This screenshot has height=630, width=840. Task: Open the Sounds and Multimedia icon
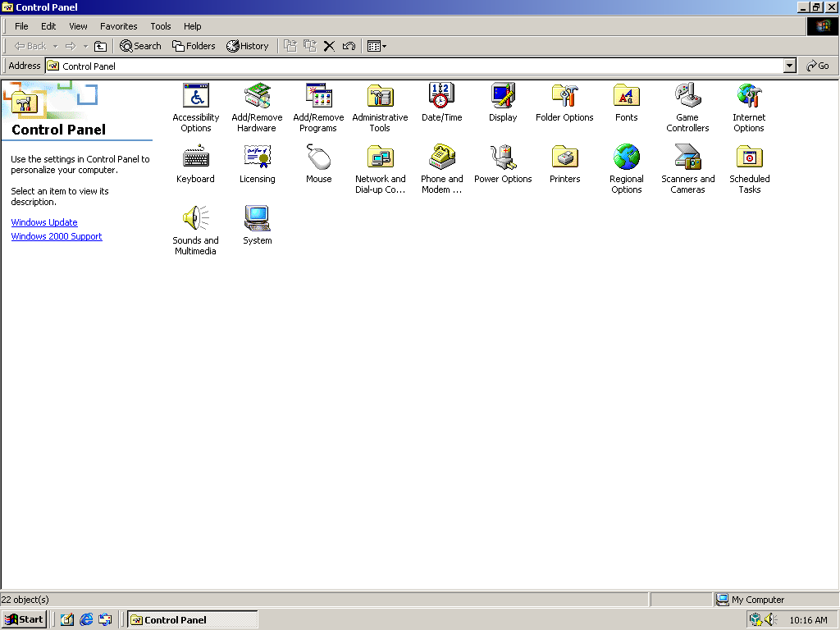[195, 219]
